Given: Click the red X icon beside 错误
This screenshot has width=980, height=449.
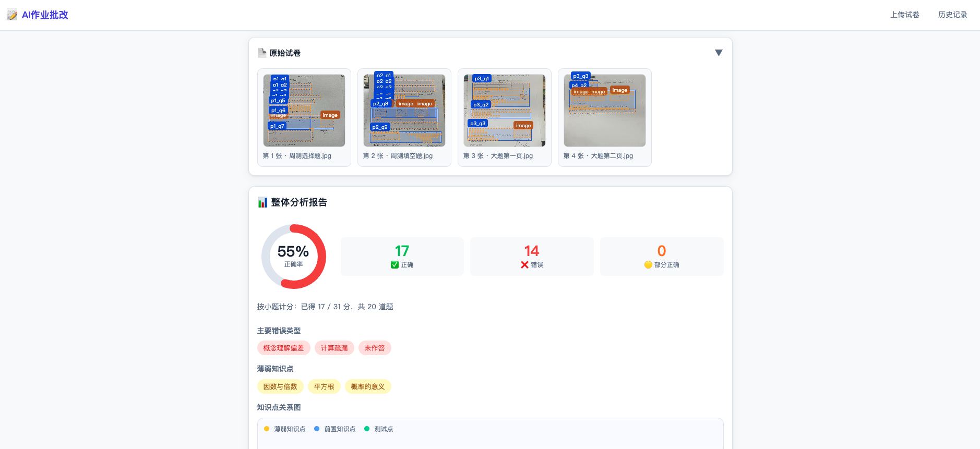Looking at the screenshot, I should pos(524,265).
